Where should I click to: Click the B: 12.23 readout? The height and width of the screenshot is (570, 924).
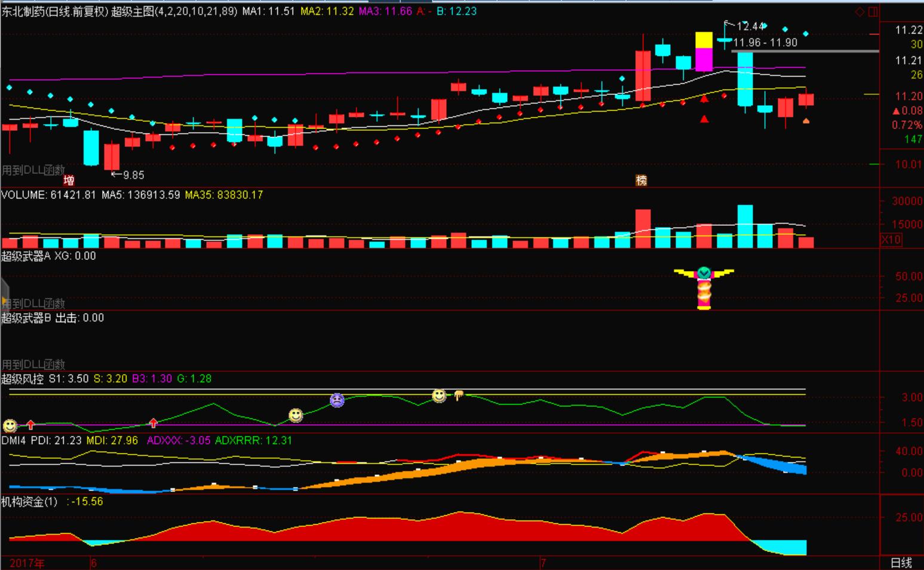456,11
